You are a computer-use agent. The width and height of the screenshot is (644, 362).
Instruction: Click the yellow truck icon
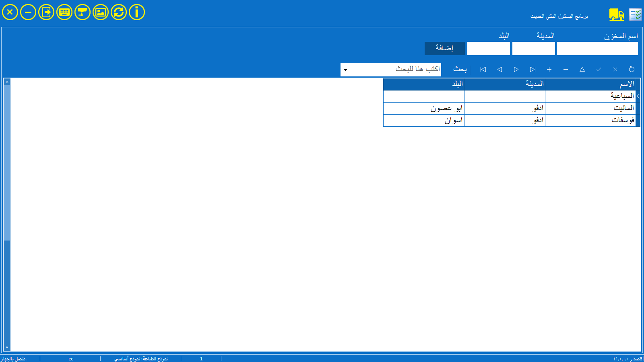[616, 15]
